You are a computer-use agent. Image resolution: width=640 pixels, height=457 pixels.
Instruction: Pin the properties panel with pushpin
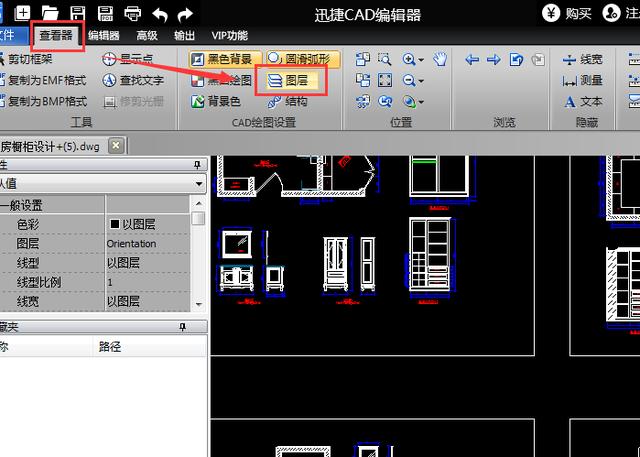pos(198,165)
